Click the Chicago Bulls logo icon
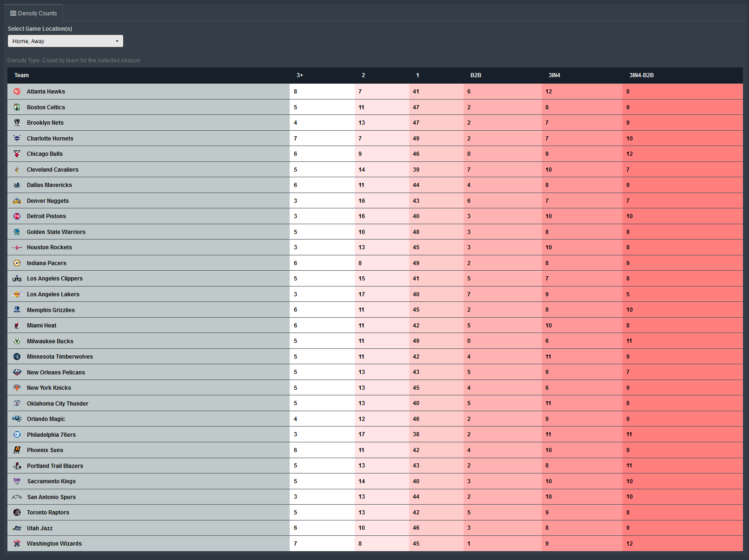The width and height of the screenshot is (749, 560). tap(17, 154)
